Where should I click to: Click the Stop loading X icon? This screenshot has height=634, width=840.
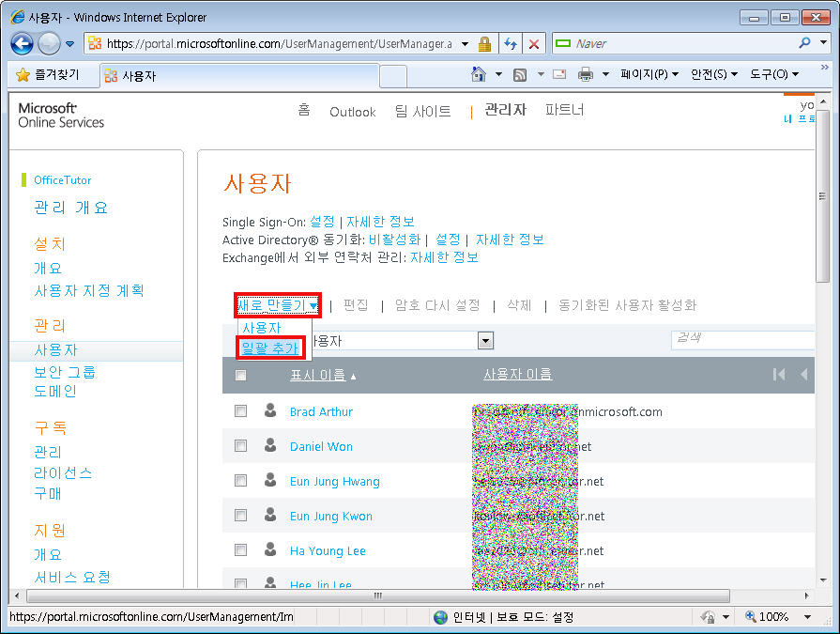(534, 44)
